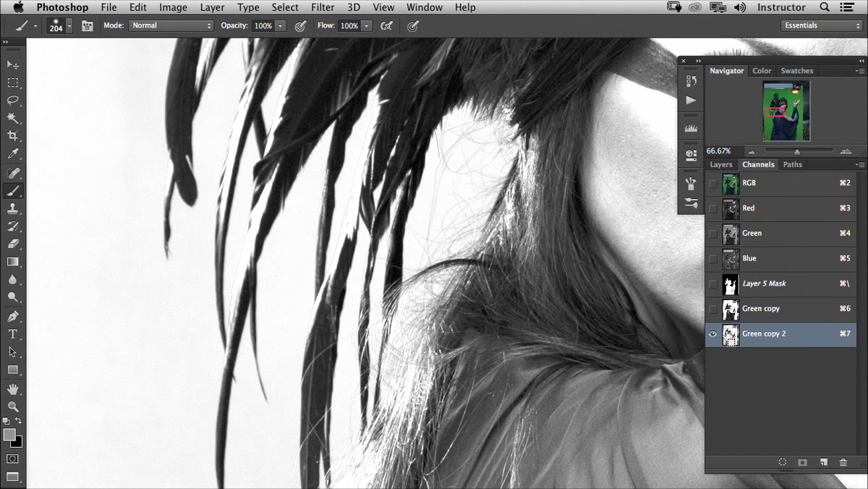Enable airbrush-style build-up
The width and height of the screenshot is (868, 489).
[387, 25]
